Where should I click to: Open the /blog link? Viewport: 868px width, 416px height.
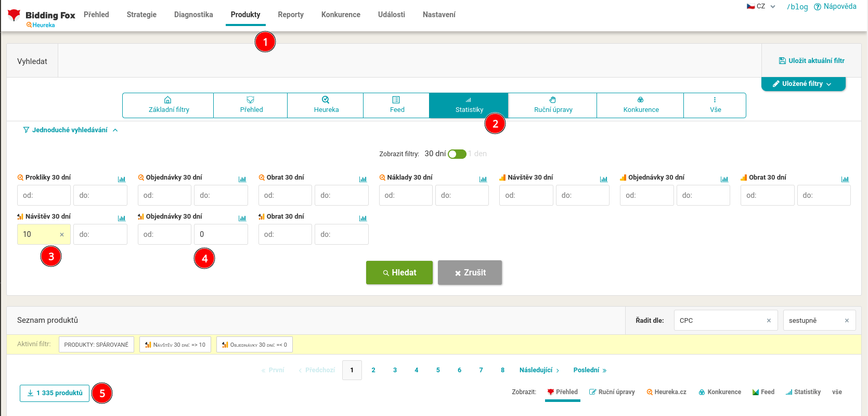pos(797,7)
